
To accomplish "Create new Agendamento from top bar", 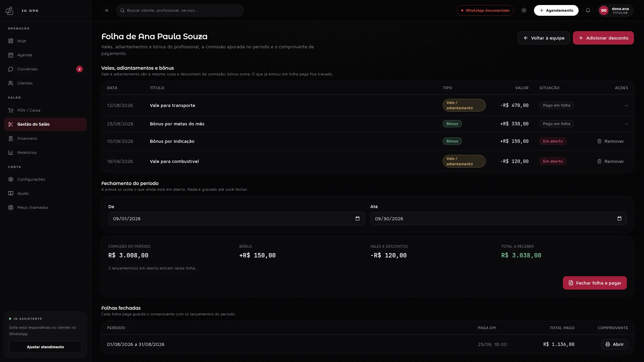I will 556,10.
